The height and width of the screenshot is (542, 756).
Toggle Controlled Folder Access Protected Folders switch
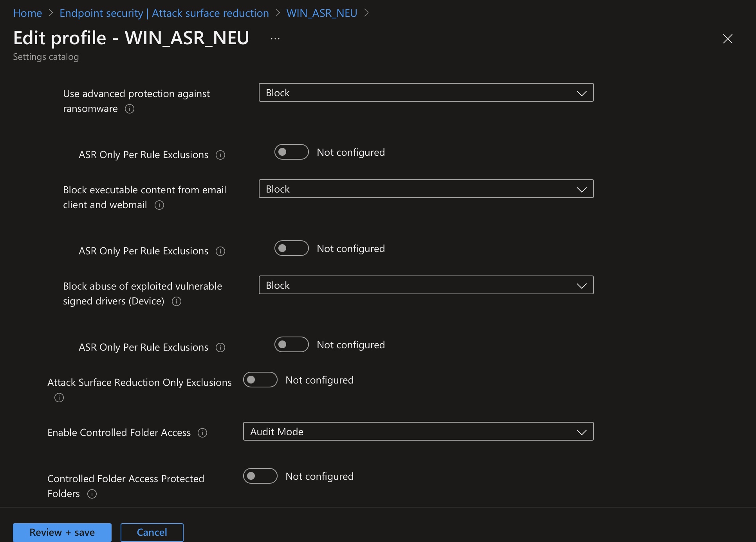pyautogui.click(x=260, y=476)
